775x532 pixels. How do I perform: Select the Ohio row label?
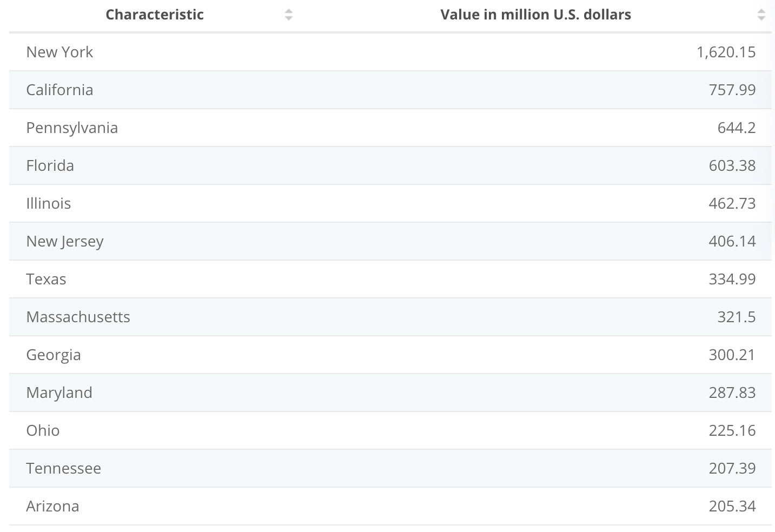pyautogui.click(x=43, y=430)
